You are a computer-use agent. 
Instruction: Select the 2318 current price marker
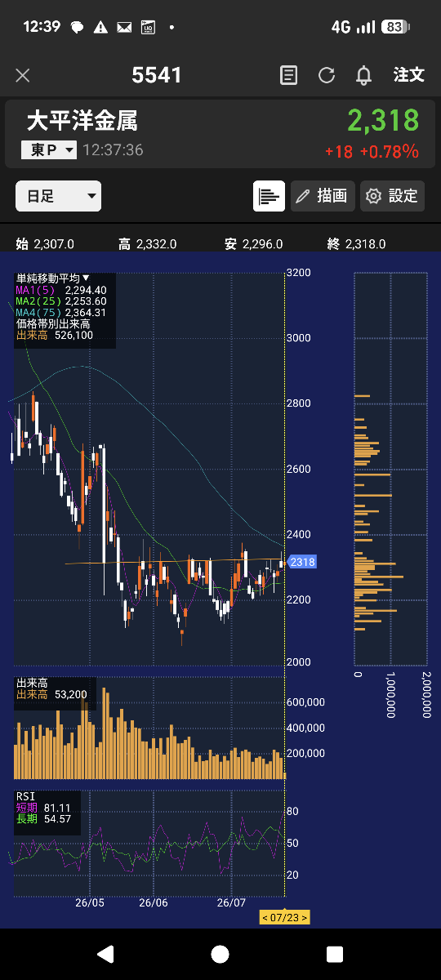(x=301, y=562)
